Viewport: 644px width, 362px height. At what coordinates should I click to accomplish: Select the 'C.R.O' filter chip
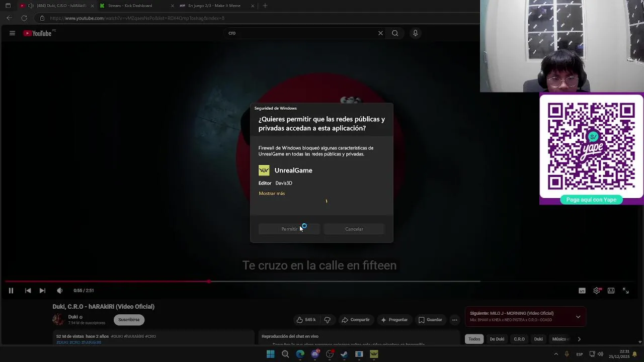click(x=519, y=339)
